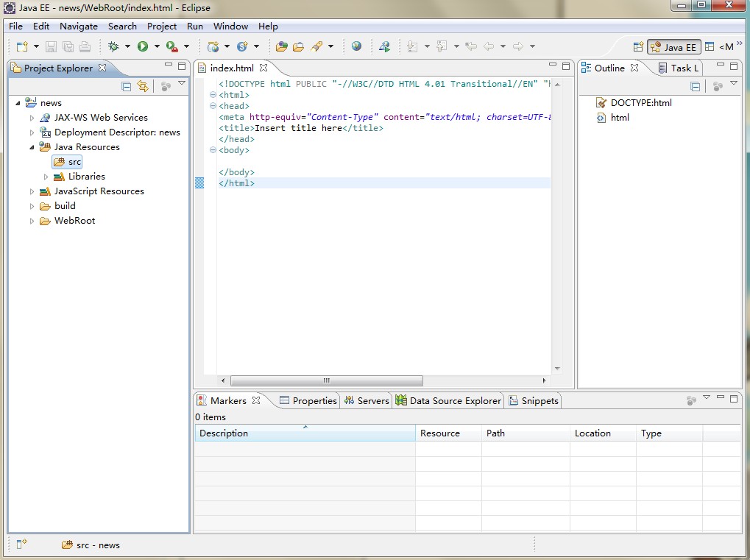Click the green Run button
This screenshot has height=560, width=750.
point(143,46)
